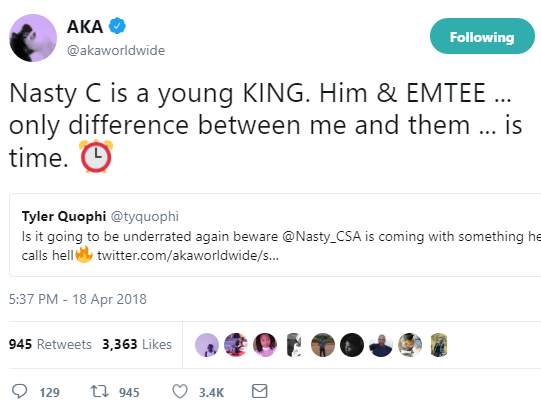The width and height of the screenshot is (541, 410).
Task: Like the tweet with heart icon
Action: [x=180, y=391]
